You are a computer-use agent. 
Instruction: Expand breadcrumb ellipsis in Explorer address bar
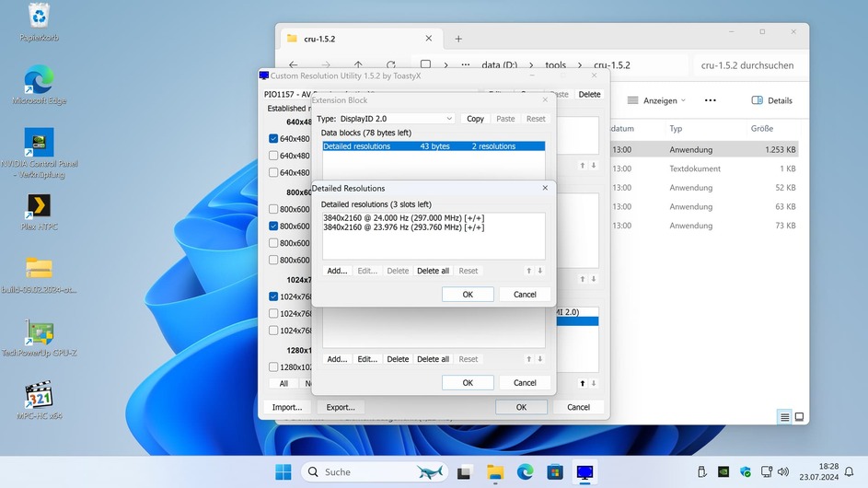pyautogui.click(x=465, y=65)
